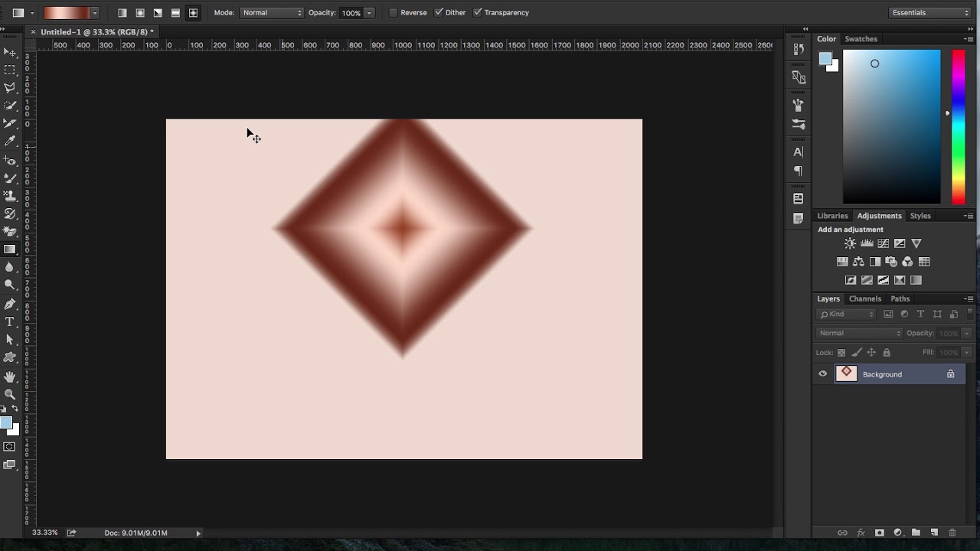Add a Color Balance adjustment
The height and width of the screenshot is (551, 980).
(858, 262)
